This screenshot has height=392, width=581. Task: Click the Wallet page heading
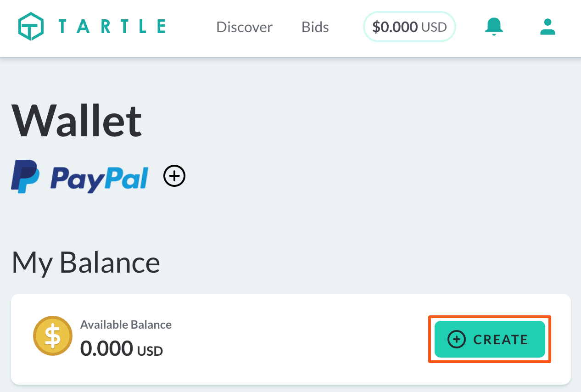tap(77, 120)
